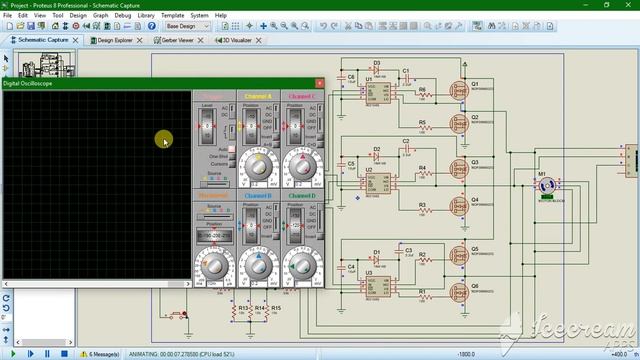Toggle the One-Shot trigger button
Viewport: 640px width, 360px height.
(231, 156)
